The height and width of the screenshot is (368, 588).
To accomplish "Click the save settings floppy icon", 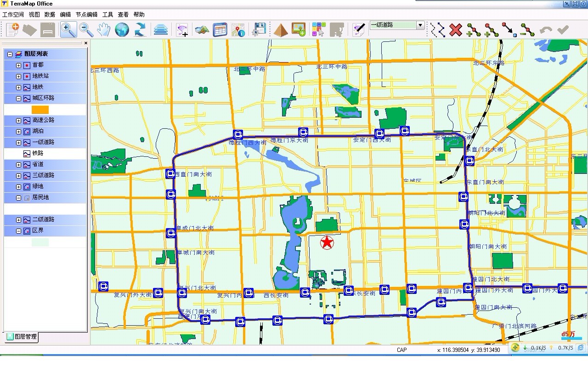I will coord(259,30).
